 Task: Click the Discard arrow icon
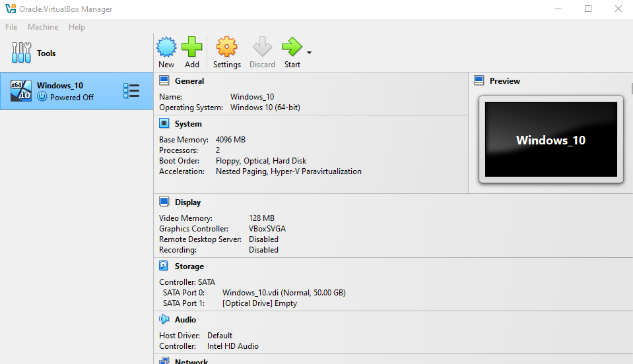coord(262,47)
